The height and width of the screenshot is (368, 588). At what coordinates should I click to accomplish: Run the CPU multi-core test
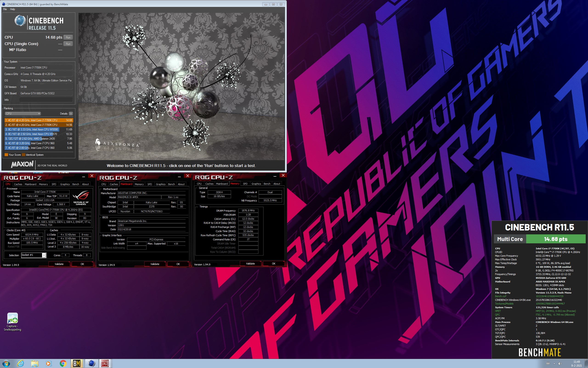pyautogui.click(x=68, y=37)
